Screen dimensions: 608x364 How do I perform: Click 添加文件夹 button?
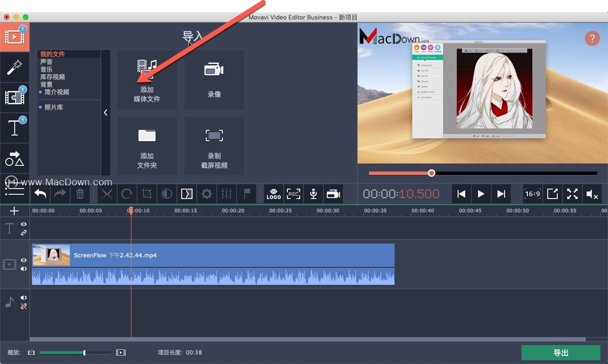click(x=147, y=146)
